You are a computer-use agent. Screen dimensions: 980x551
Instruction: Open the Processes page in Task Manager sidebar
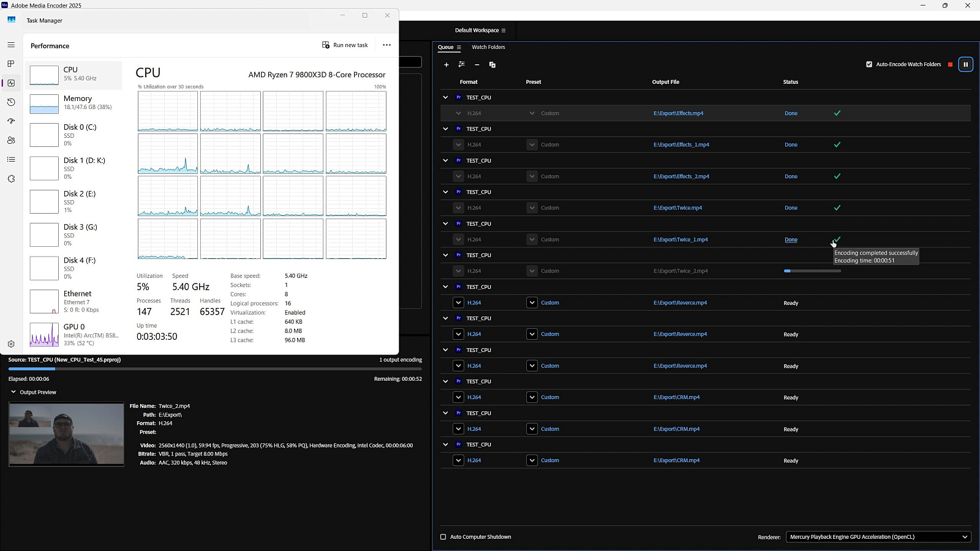pos(11,64)
